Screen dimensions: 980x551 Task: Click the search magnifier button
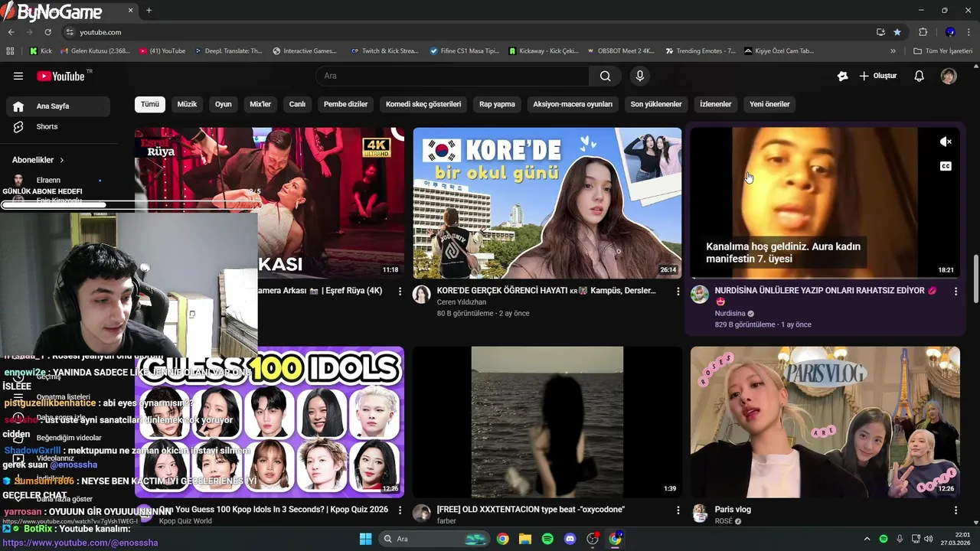(606, 76)
